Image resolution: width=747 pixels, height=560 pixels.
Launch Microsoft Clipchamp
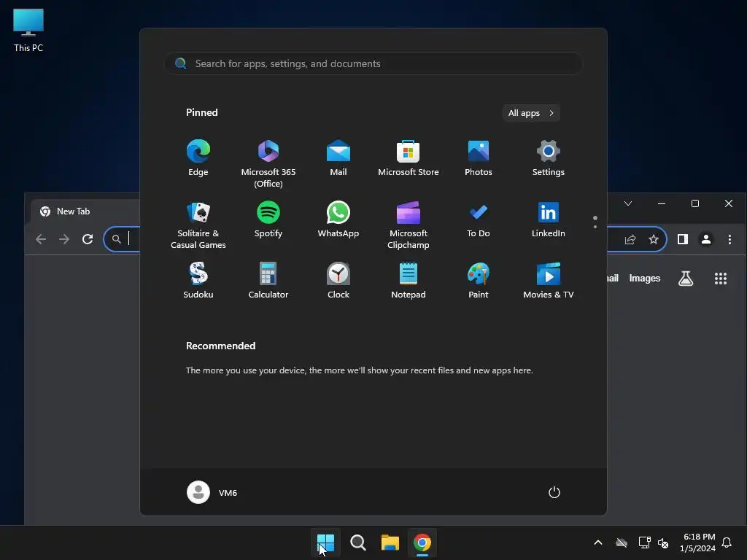[409, 225]
